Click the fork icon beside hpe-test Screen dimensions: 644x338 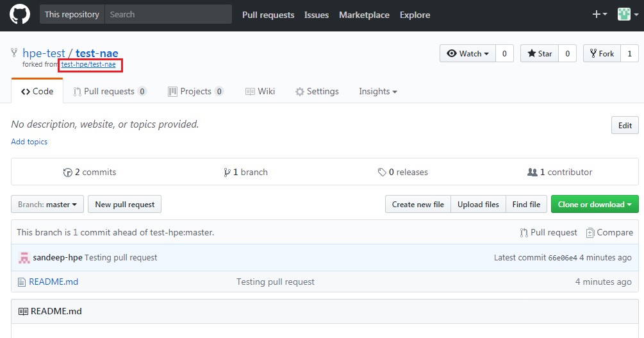tap(14, 53)
